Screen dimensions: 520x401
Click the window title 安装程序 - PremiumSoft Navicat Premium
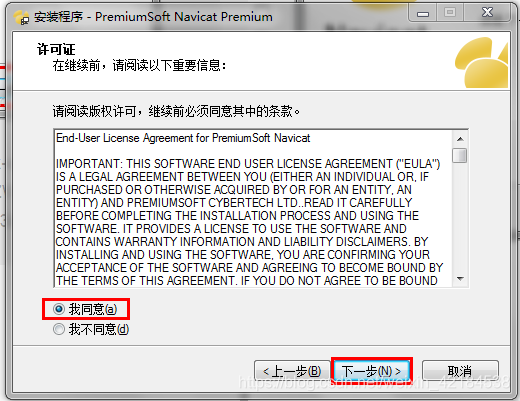click(153, 17)
